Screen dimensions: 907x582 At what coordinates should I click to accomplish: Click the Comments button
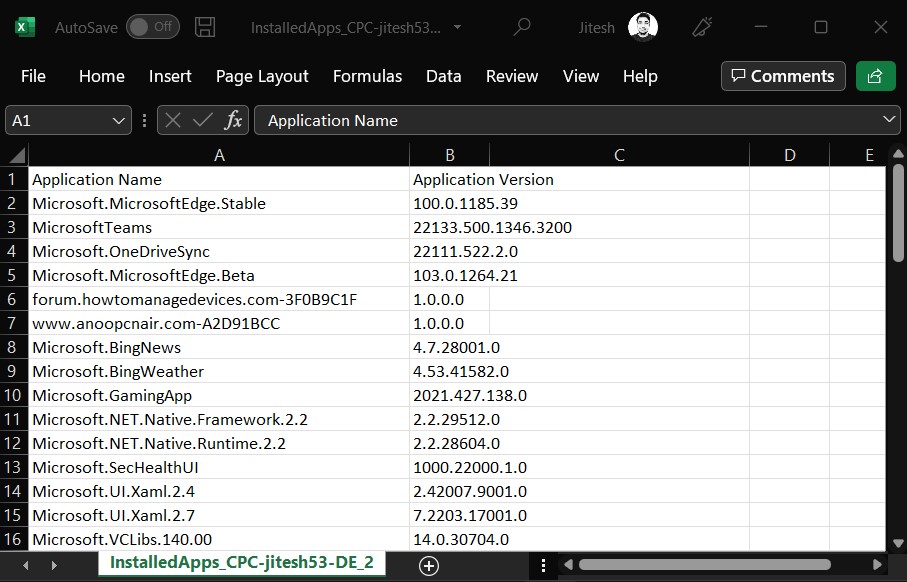pyautogui.click(x=783, y=76)
